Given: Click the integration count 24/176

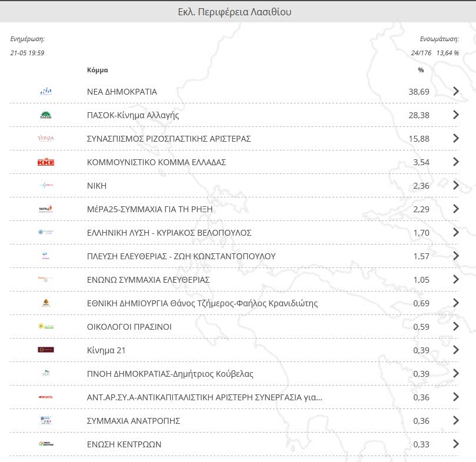Looking at the screenshot, I should (421, 53).
